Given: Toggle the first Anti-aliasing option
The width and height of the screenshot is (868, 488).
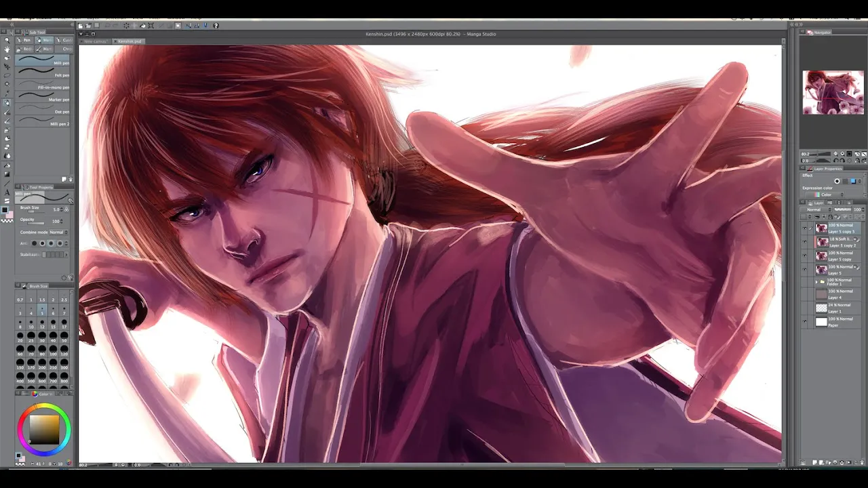Looking at the screenshot, I should (x=35, y=243).
